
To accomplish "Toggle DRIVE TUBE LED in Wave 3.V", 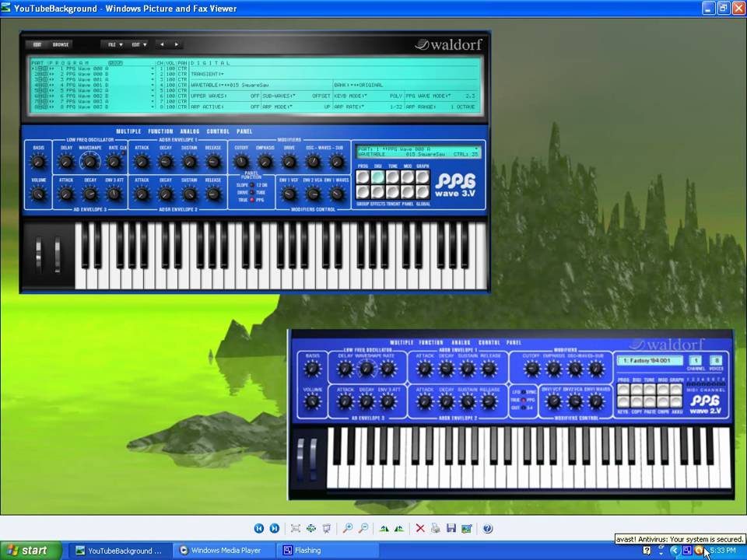I will tap(251, 192).
